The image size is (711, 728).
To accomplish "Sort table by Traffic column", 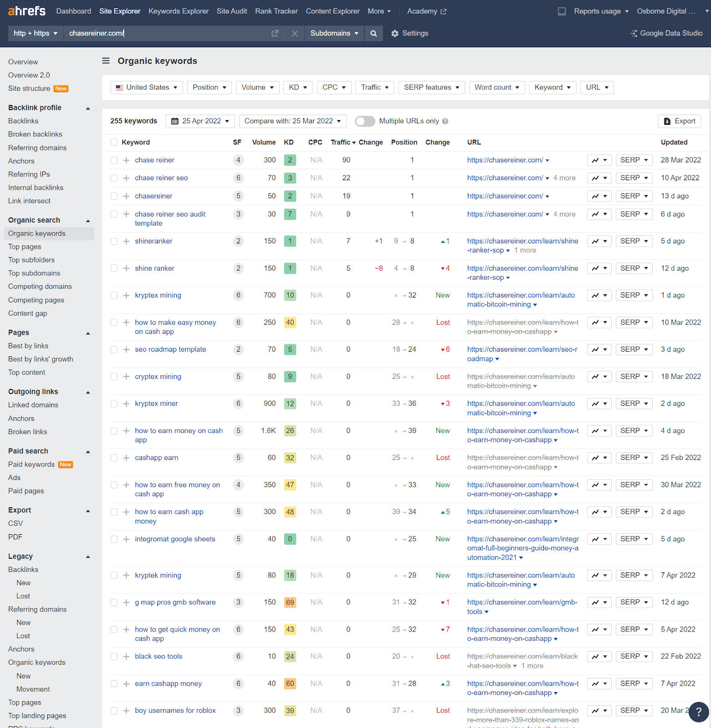I will [343, 142].
